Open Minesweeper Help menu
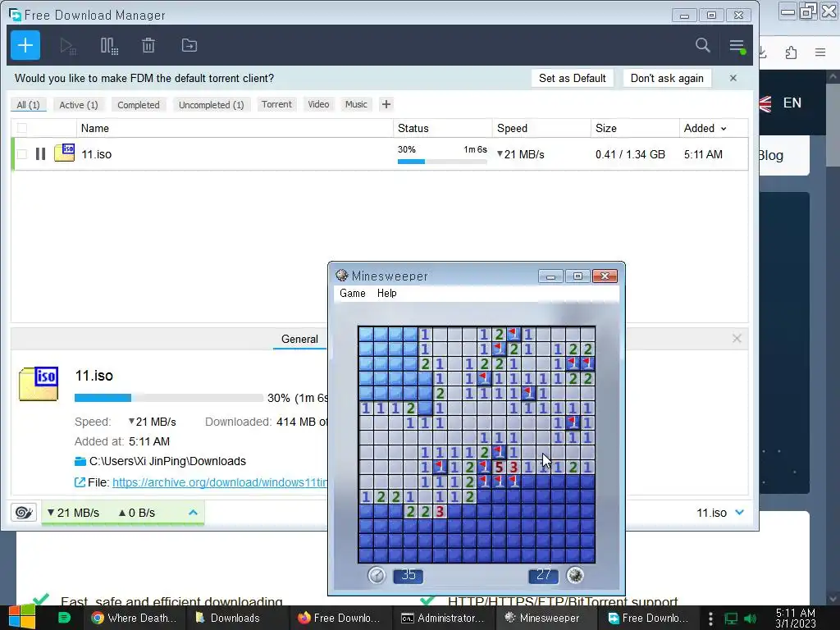Image resolution: width=840 pixels, height=630 pixels. 387,293
